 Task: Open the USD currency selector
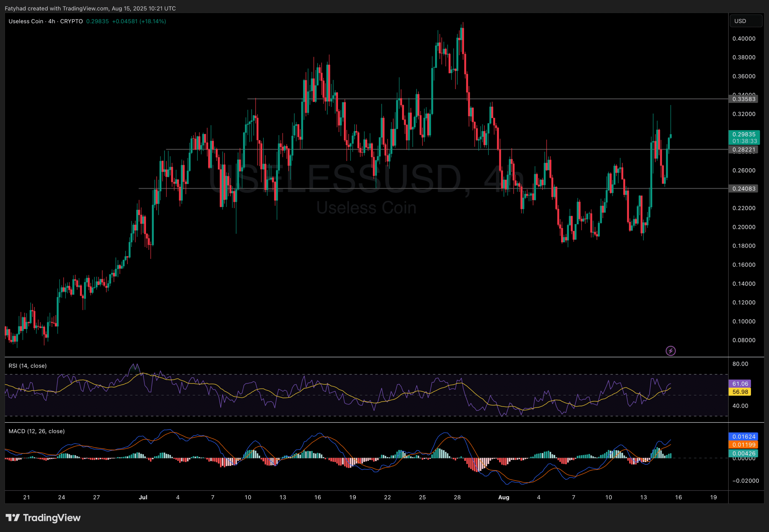click(745, 21)
